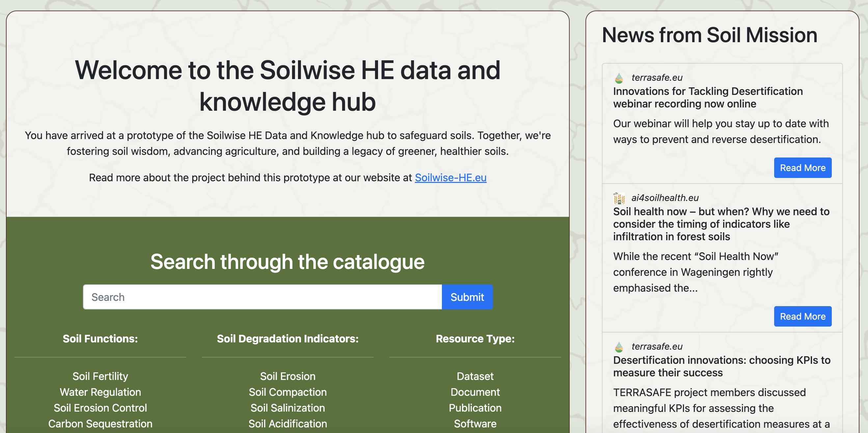Viewport: 868px width, 433px height.
Task: Filter resources by Publication type
Action: [x=475, y=408]
